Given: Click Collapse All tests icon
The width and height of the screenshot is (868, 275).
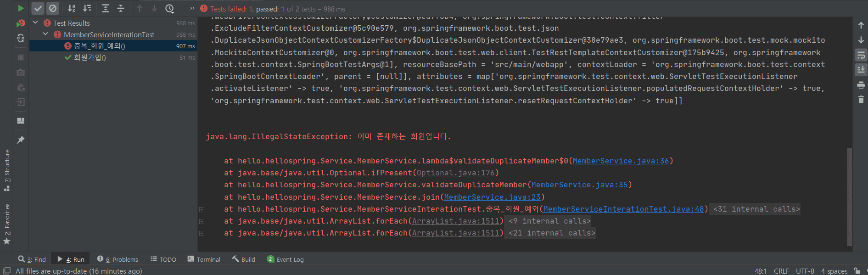Looking at the screenshot, I should tap(120, 8).
